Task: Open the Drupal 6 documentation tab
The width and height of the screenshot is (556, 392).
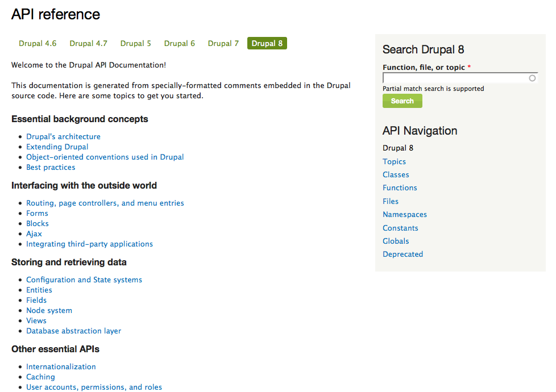Action: click(179, 43)
